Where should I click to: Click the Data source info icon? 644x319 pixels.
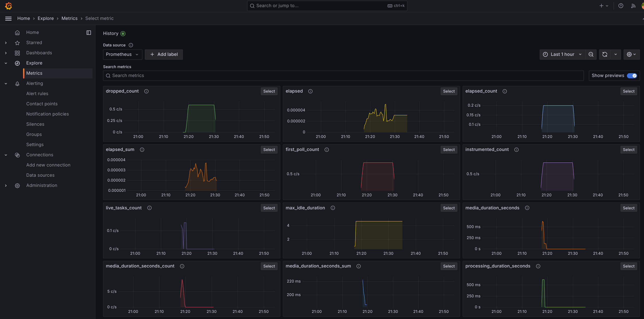[x=131, y=45]
